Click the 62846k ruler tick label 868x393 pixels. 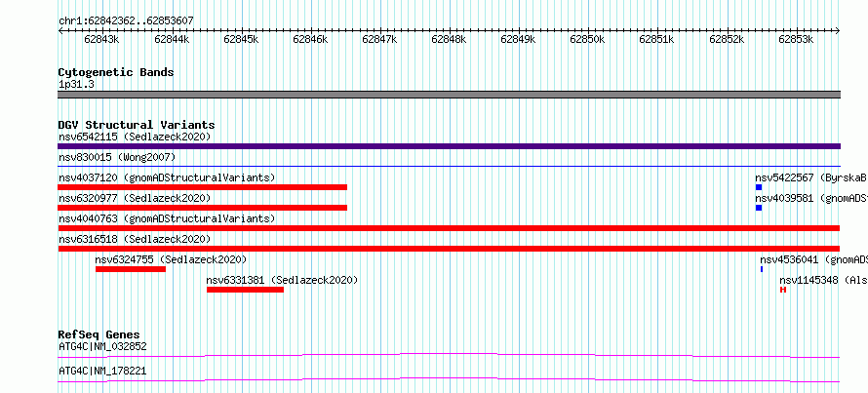[310, 39]
